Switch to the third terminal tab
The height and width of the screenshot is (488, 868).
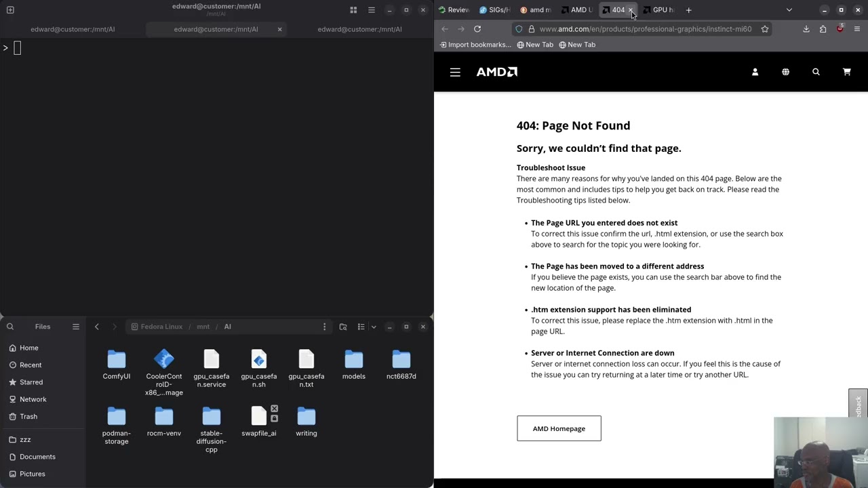pyautogui.click(x=359, y=29)
